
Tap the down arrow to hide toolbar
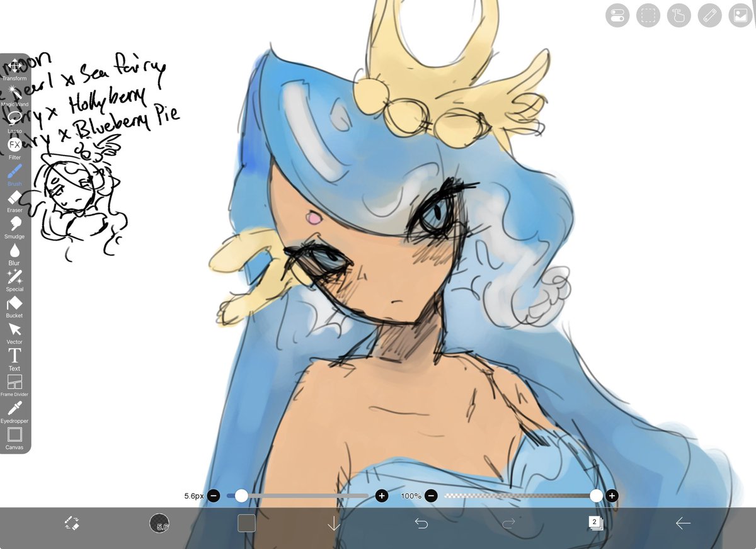pyautogui.click(x=334, y=523)
